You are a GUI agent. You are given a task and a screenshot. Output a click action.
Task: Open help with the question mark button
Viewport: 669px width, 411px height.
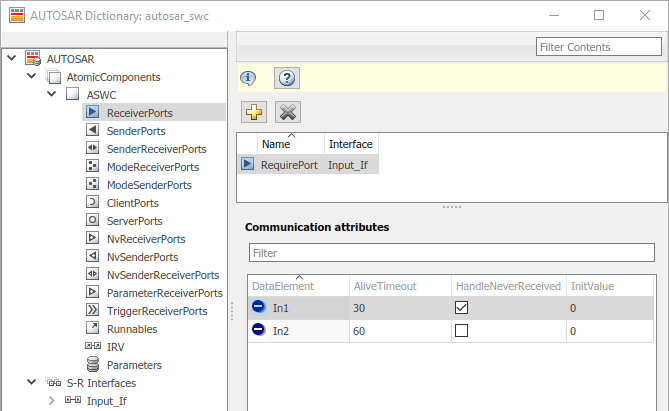(x=287, y=78)
